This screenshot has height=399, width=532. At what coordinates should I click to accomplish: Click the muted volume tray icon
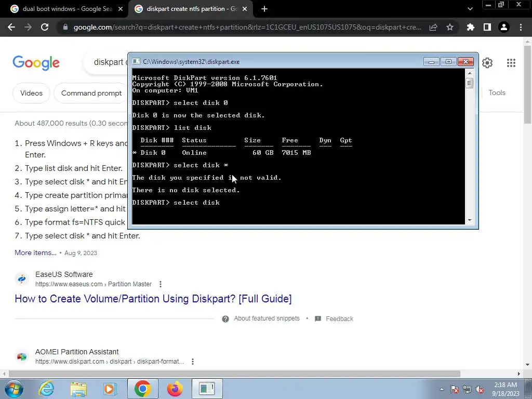click(480, 389)
